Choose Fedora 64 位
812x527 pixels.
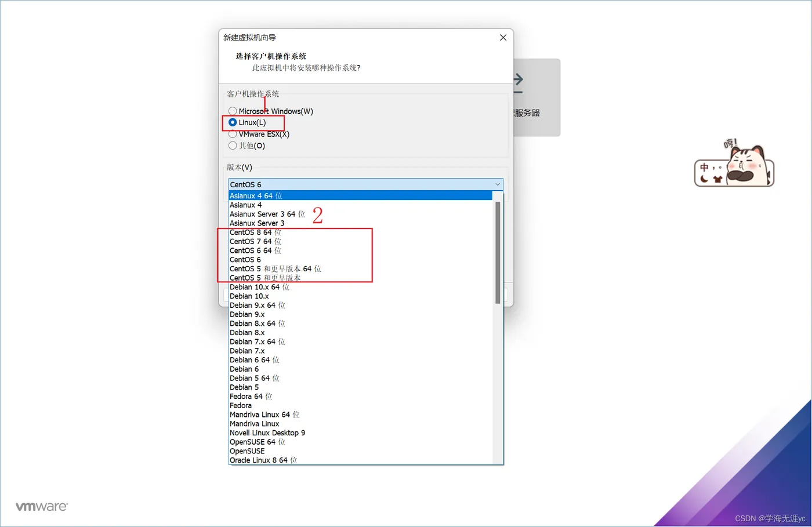pyautogui.click(x=360, y=397)
